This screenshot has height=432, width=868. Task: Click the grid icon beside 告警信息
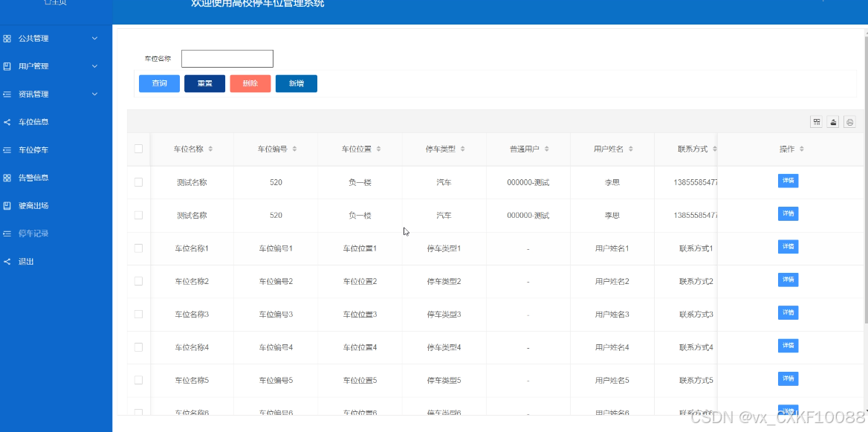point(7,178)
